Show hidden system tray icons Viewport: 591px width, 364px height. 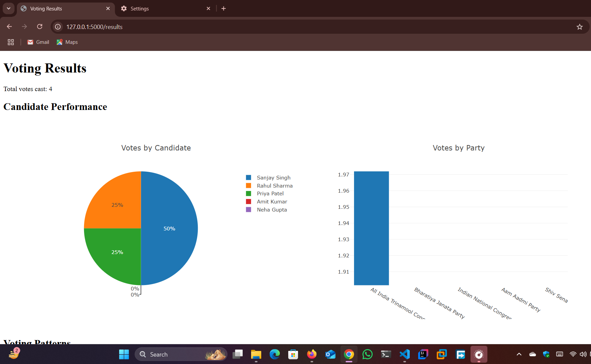pyautogui.click(x=519, y=354)
